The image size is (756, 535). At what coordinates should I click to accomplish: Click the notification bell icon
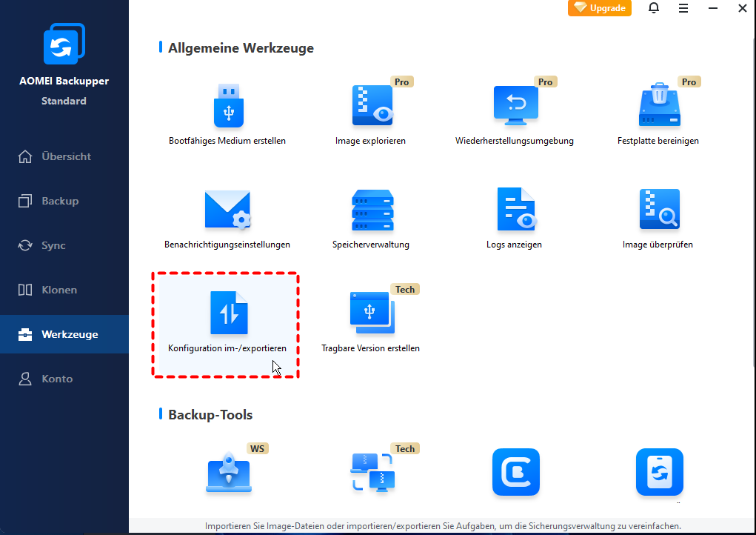click(x=654, y=8)
